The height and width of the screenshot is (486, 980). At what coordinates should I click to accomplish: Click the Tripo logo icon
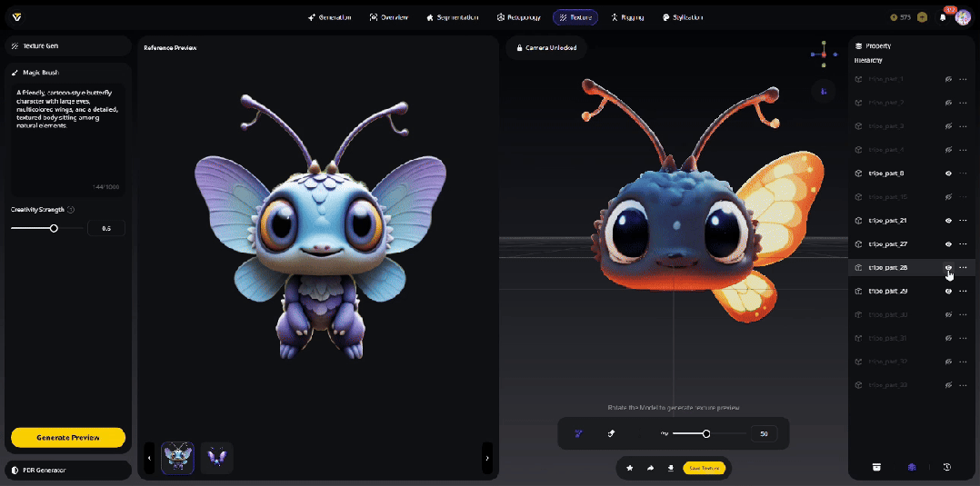click(x=16, y=17)
